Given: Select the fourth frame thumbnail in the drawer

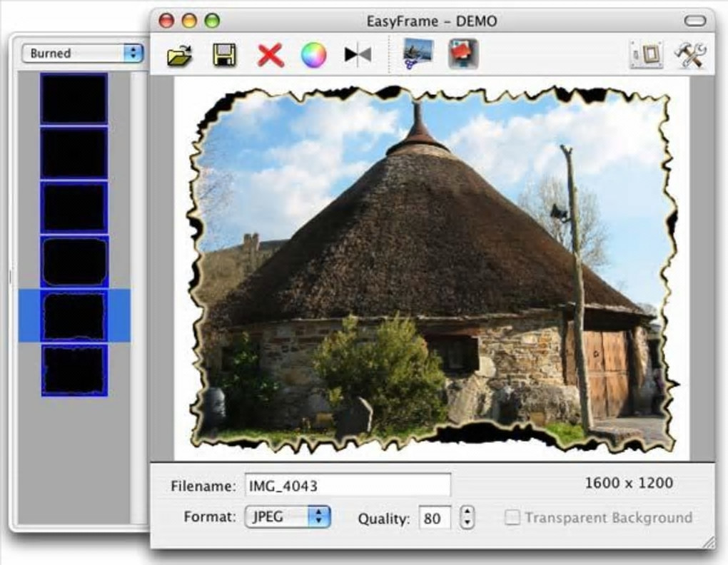Looking at the screenshot, I should pos(74,261).
